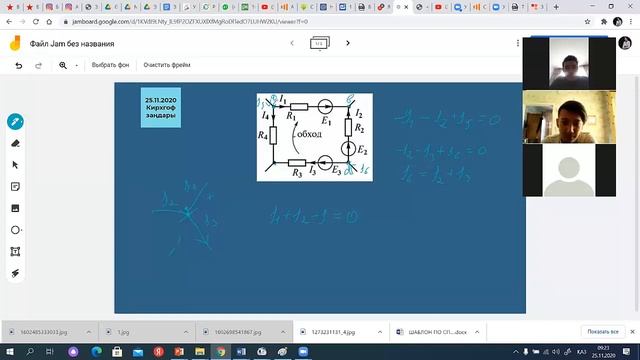This screenshot has height=360, width=640.
Task: Switch to Zoom from the taskbar
Action: pos(303,351)
